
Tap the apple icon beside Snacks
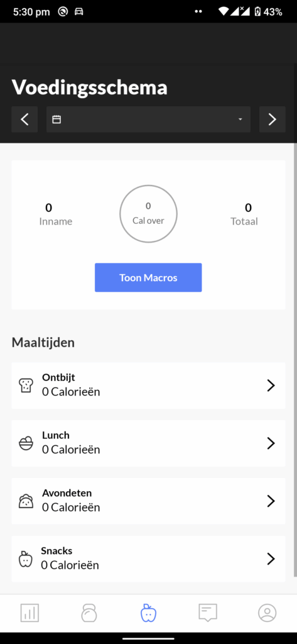(26, 559)
